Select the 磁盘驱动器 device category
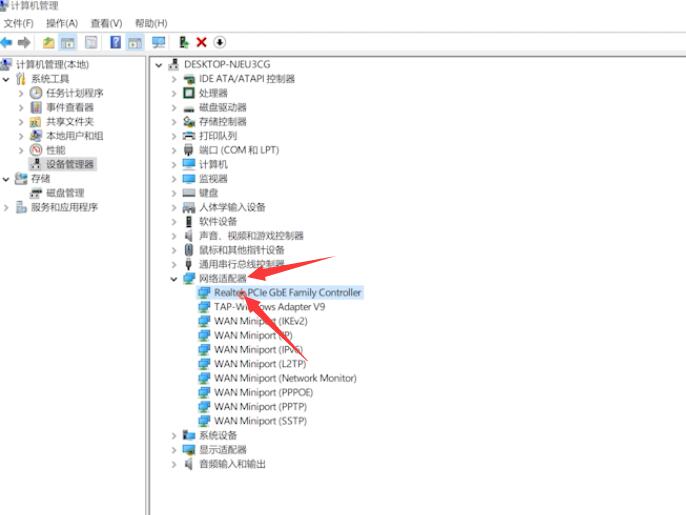686x515 pixels. [223, 108]
